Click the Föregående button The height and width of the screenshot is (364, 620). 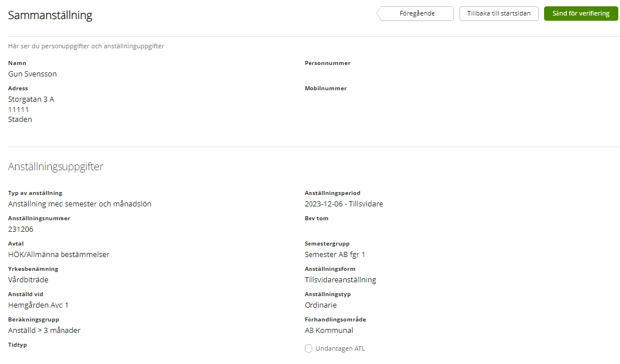pyautogui.click(x=416, y=14)
